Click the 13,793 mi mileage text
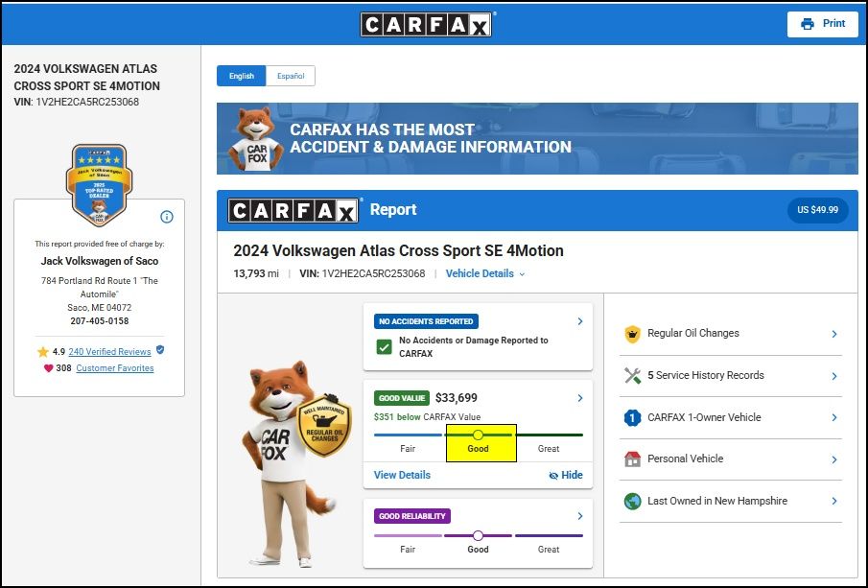 pos(256,273)
